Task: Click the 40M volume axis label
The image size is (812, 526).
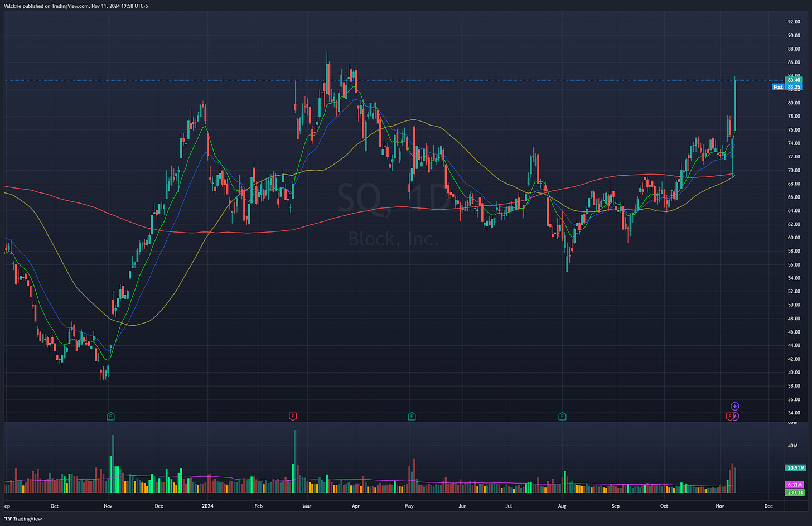Action: coord(792,446)
